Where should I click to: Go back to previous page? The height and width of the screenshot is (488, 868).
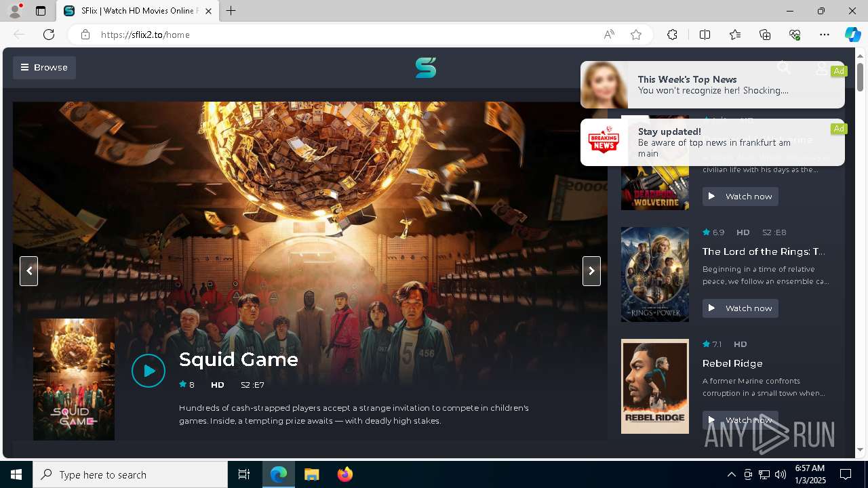[x=19, y=35]
